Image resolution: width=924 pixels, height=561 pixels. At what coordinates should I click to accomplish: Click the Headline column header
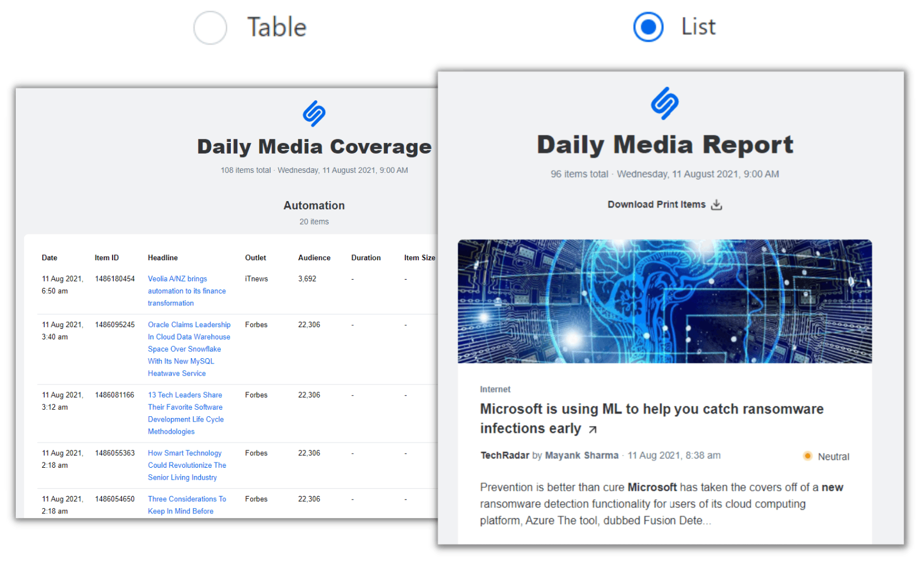coord(163,258)
